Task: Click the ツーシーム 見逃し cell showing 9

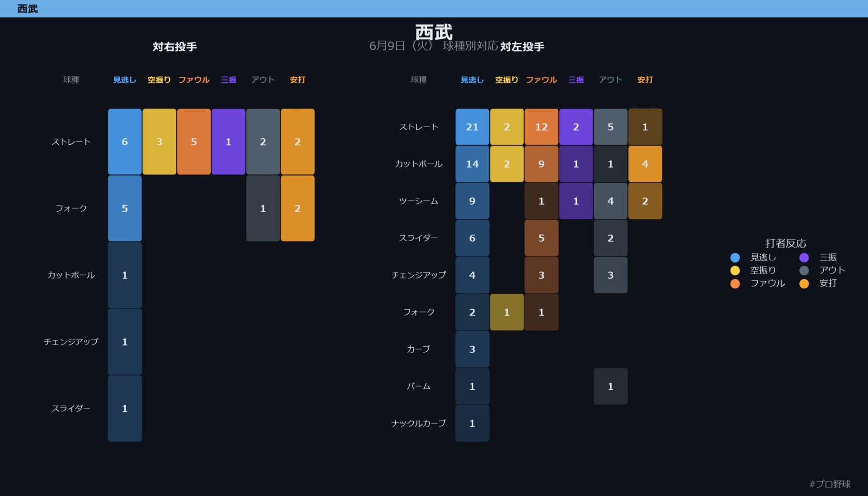Action: click(472, 201)
